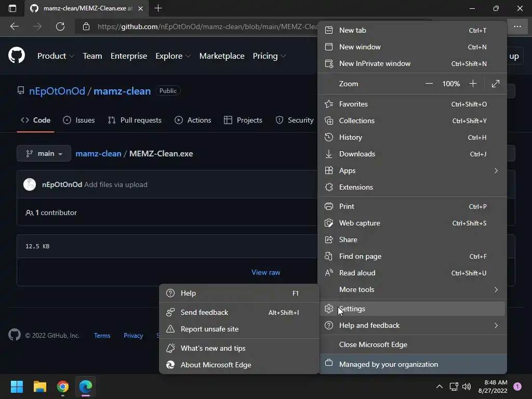
Task: Select Close Microsoft Edge
Action: (x=412, y=344)
